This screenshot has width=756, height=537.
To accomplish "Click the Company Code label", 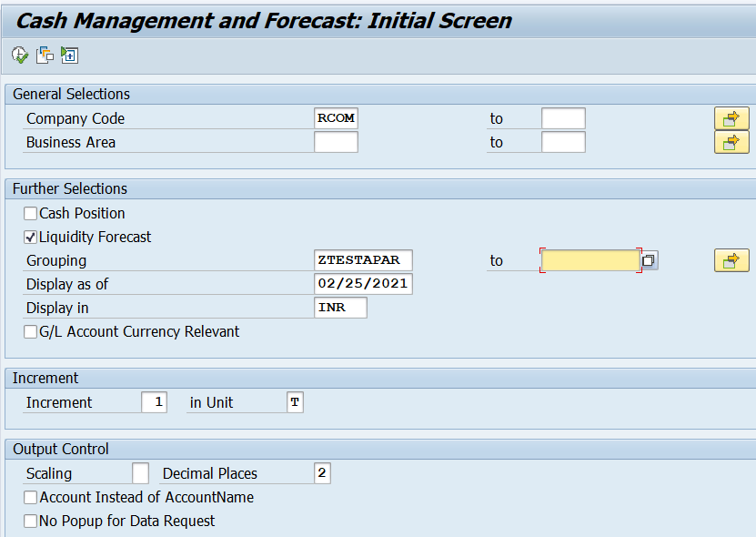I will coord(76,118).
